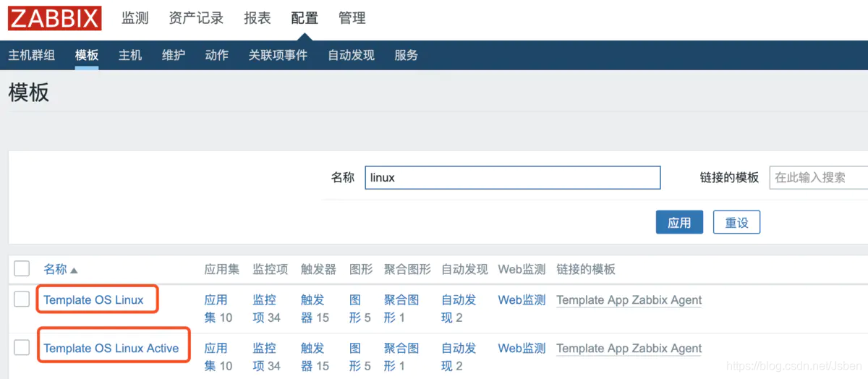Open 触发器 15 of Template OS Linux

click(315, 308)
